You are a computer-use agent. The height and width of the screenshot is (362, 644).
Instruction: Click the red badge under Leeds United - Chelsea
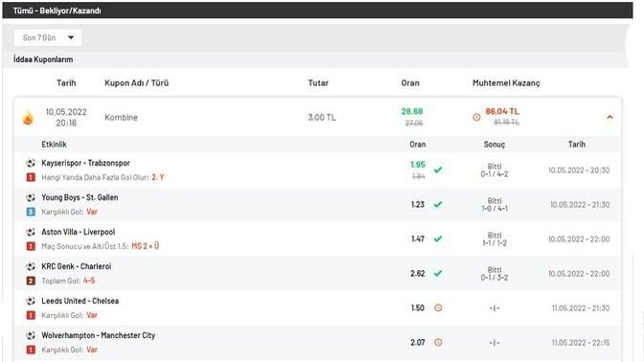click(x=31, y=315)
